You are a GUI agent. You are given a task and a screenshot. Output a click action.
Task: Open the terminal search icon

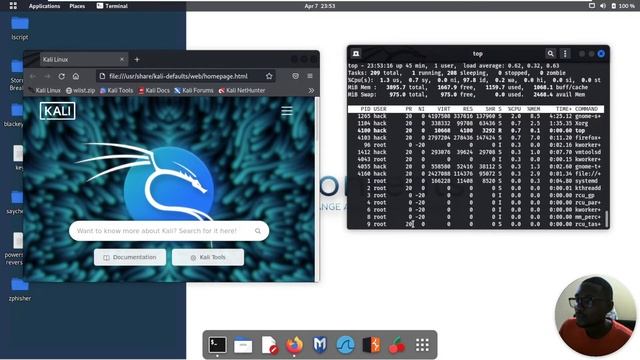coord(551,53)
